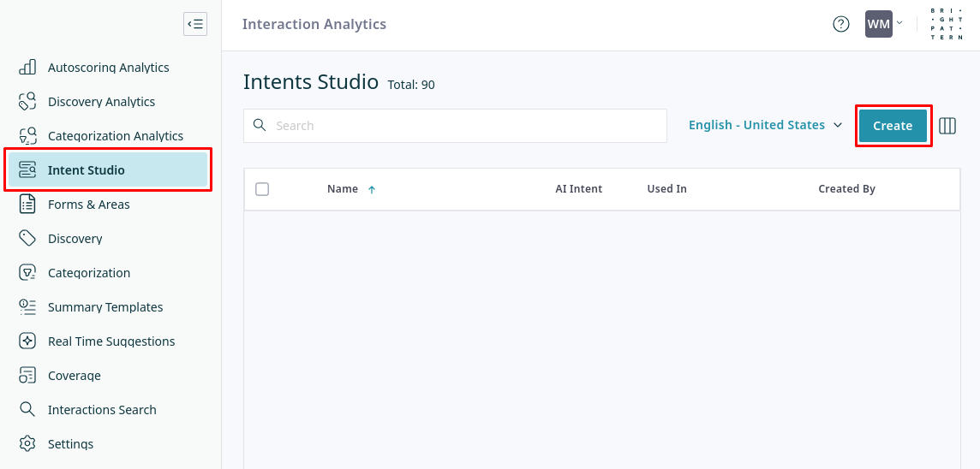Expand the English - United States language dropdown

click(x=765, y=125)
